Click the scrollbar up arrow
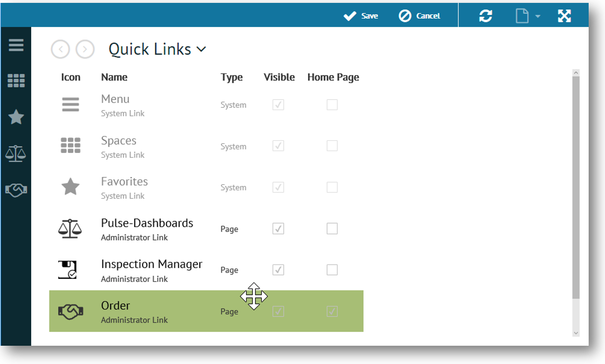The width and height of the screenshot is (605, 364). click(576, 73)
